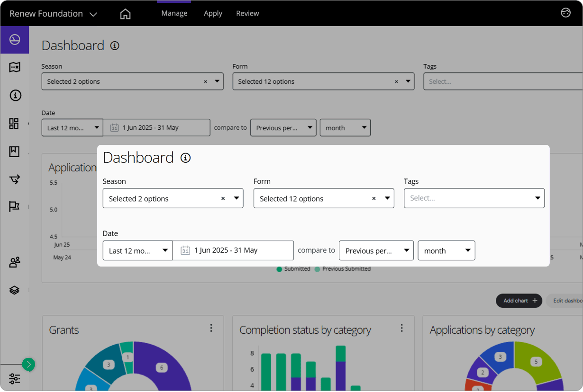The height and width of the screenshot is (392, 583).
Task: Click green Applications by category segment labeled 5
Action: pyautogui.click(x=536, y=362)
